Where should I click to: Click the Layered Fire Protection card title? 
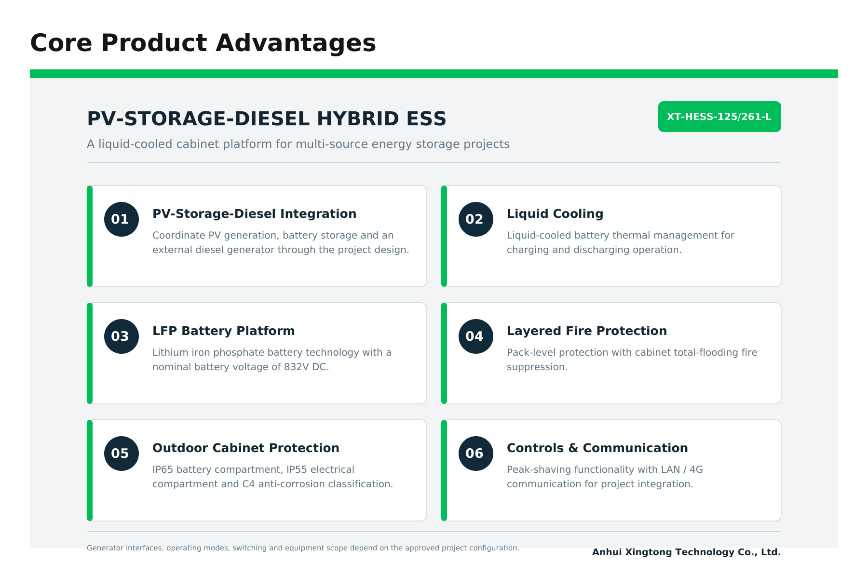click(587, 331)
